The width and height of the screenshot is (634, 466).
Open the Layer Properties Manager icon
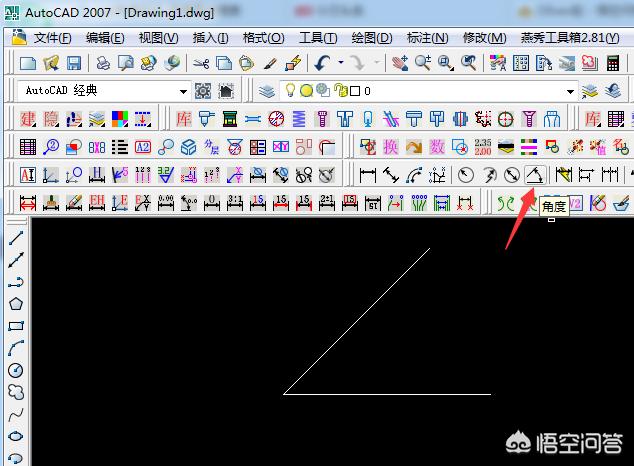tap(267, 91)
